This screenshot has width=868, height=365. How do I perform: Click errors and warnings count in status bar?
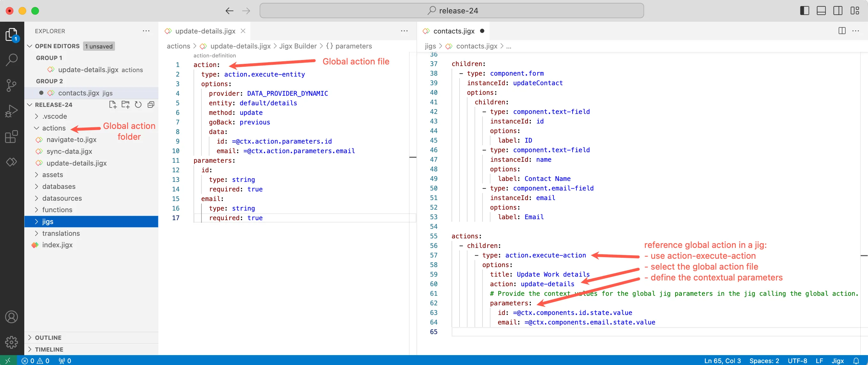[35, 361]
